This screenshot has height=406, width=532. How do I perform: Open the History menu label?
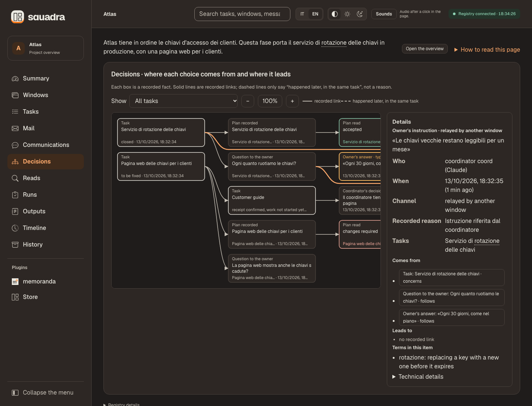tap(33, 245)
